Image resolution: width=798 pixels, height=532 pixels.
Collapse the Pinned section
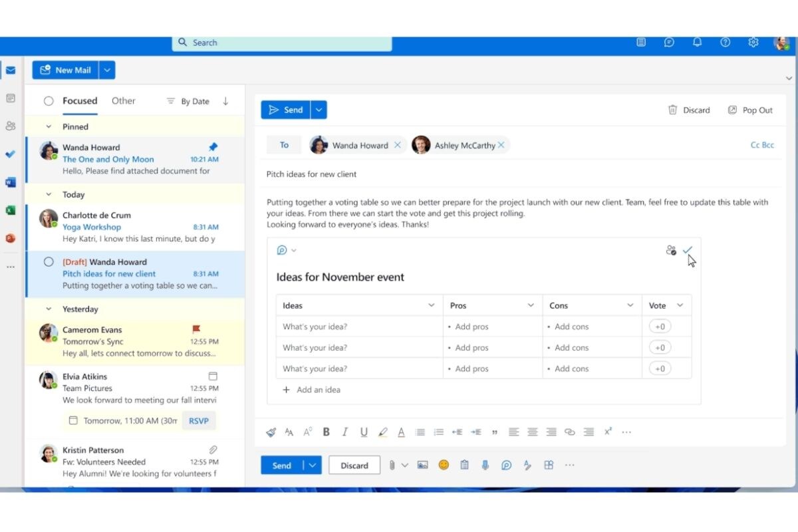(49, 126)
